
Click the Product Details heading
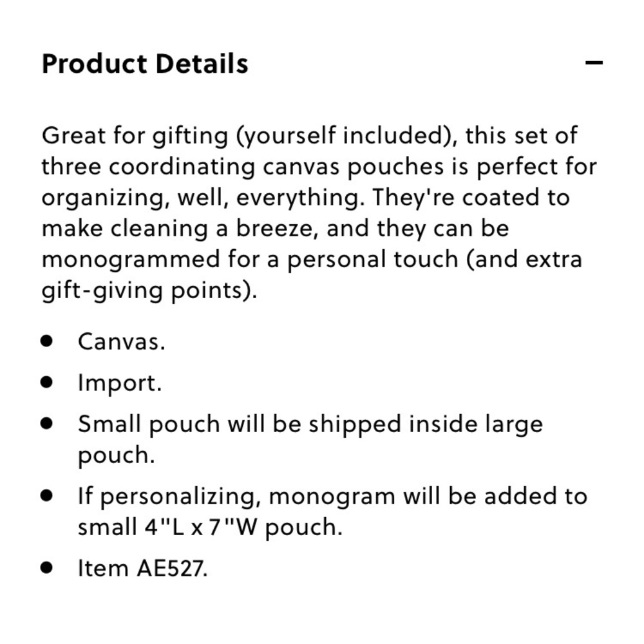click(x=145, y=64)
